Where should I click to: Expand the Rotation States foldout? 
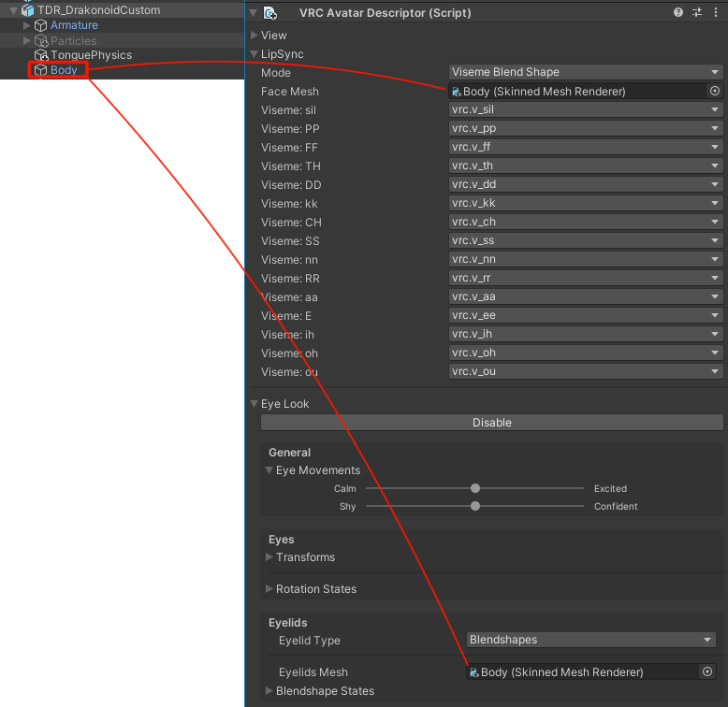(x=269, y=588)
